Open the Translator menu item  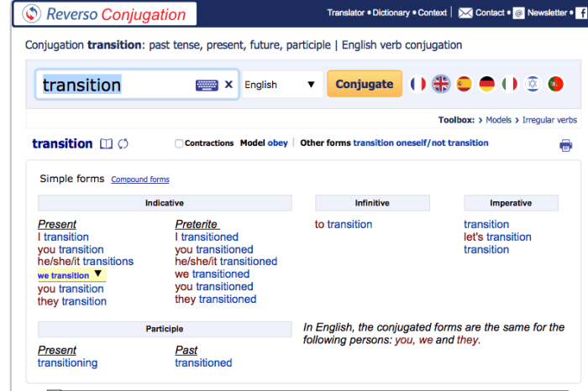point(345,13)
